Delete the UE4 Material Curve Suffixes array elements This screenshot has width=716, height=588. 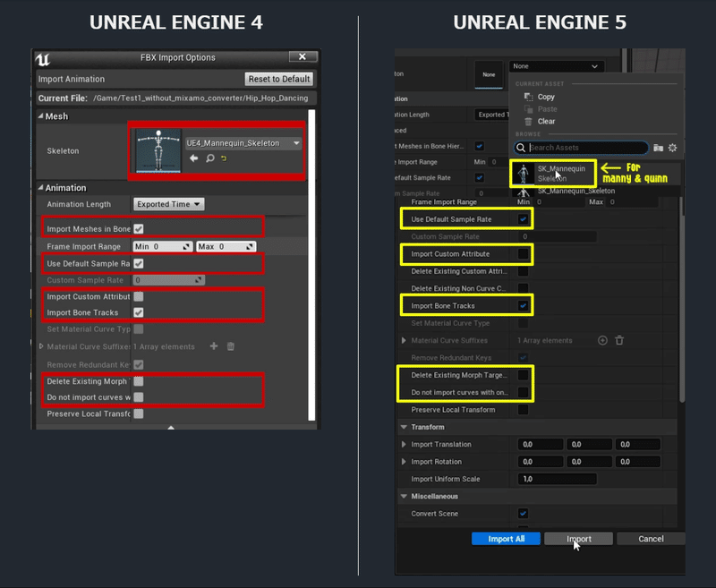tap(231, 346)
